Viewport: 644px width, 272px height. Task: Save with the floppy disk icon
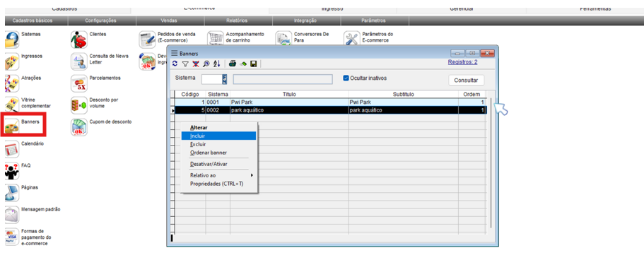coord(253,64)
